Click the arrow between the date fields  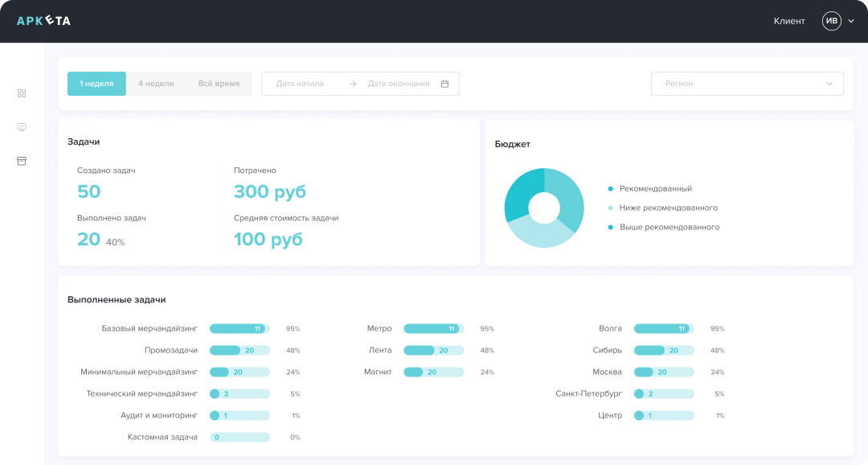pos(353,84)
